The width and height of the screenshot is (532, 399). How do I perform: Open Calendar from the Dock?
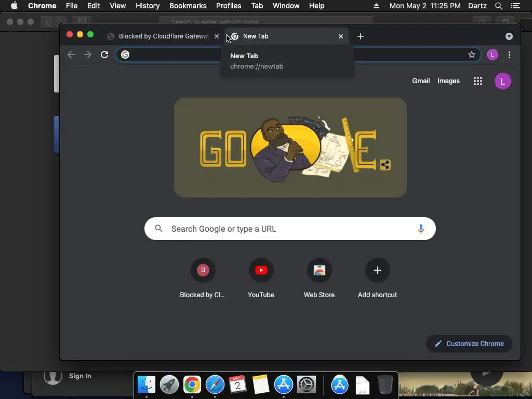coord(237,384)
